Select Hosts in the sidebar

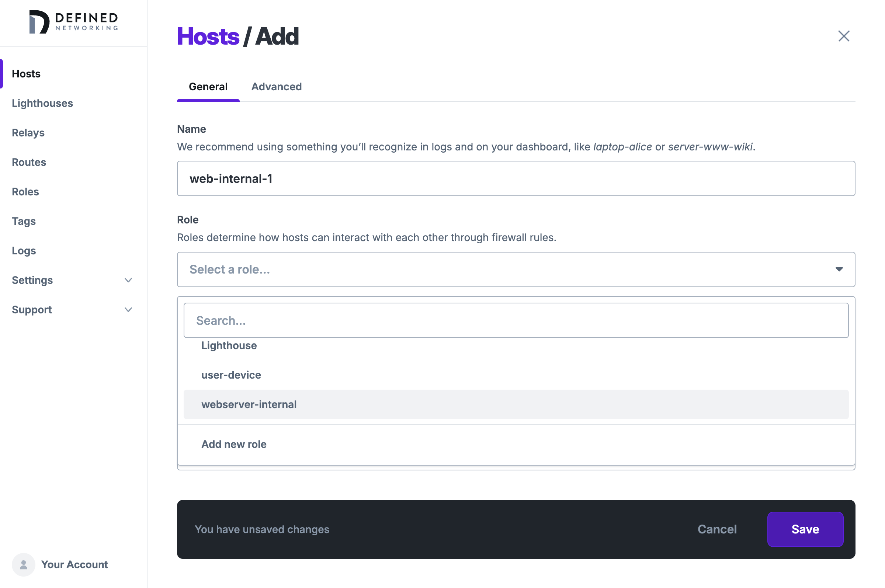pos(26,73)
